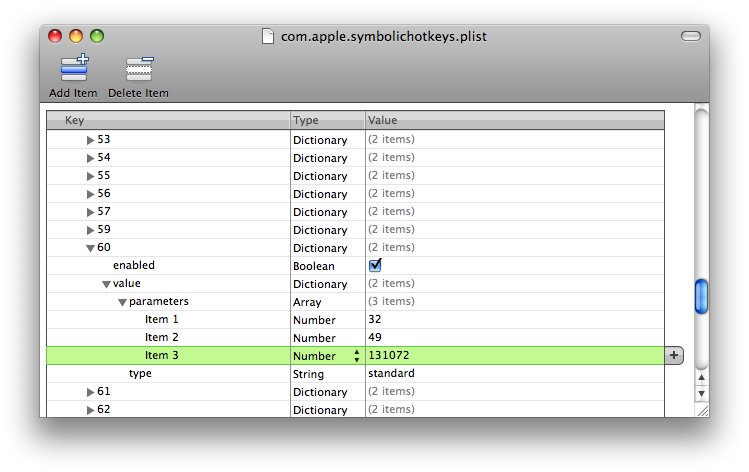Click the window resize grip corner

click(x=703, y=410)
